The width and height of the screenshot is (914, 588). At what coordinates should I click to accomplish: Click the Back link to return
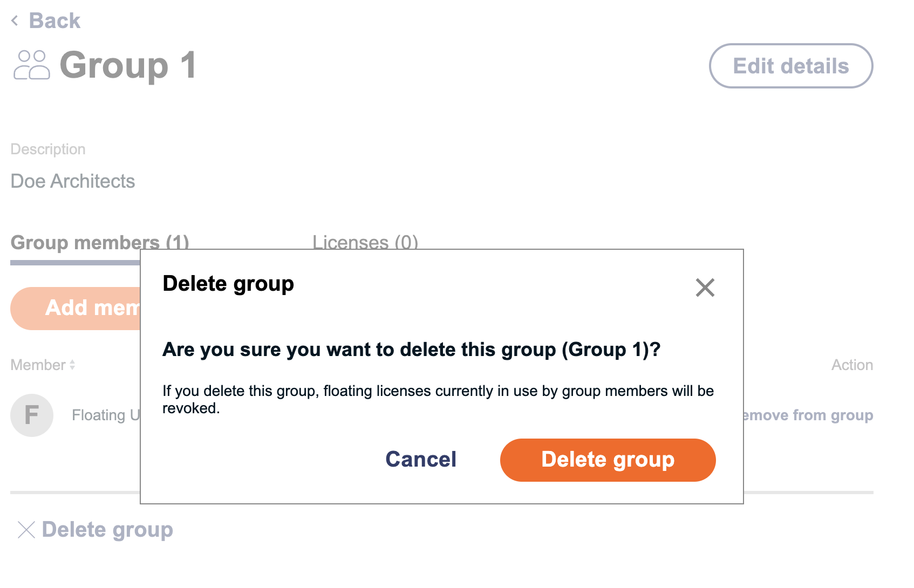coord(54,20)
